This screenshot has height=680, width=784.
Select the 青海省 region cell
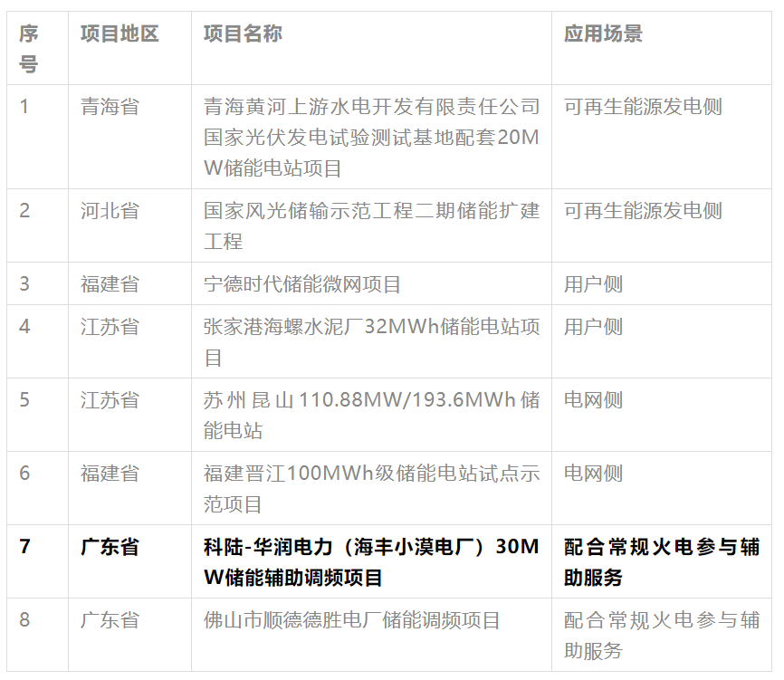[x=110, y=107]
